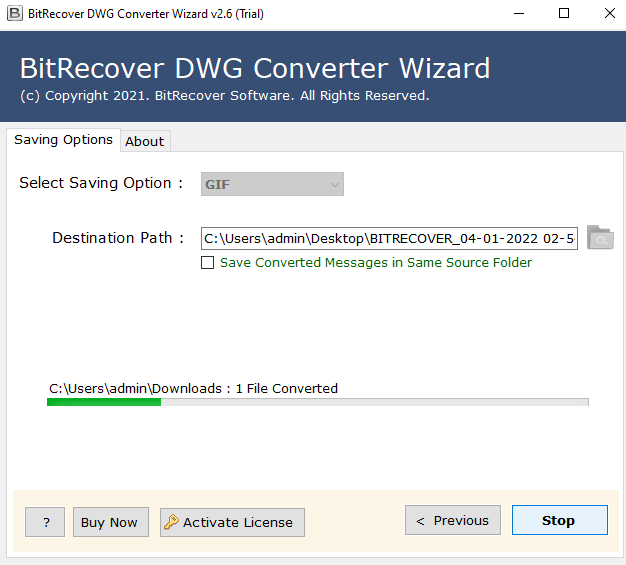Open help with the question mark button
The image size is (626, 565).
click(45, 522)
